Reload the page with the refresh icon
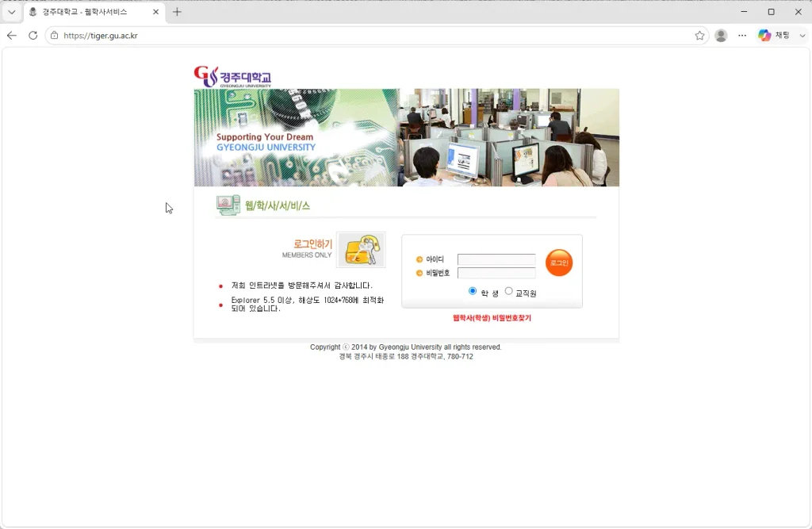 (x=33, y=35)
